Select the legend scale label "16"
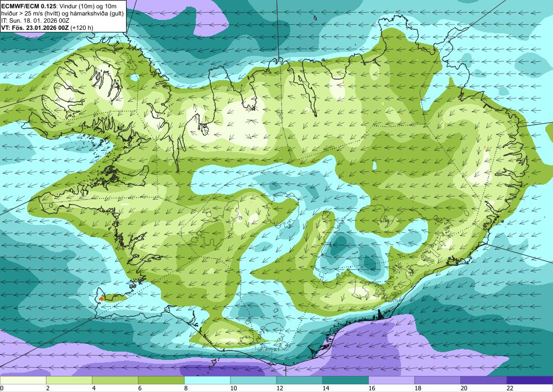This screenshot has width=553, height=392. coord(372,388)
